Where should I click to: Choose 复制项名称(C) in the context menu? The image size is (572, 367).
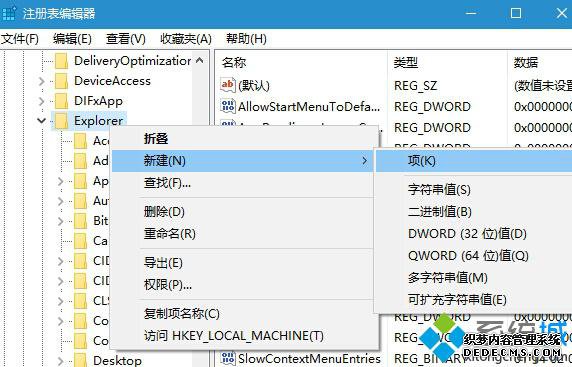pyautogui.click(x=244, y=314)
